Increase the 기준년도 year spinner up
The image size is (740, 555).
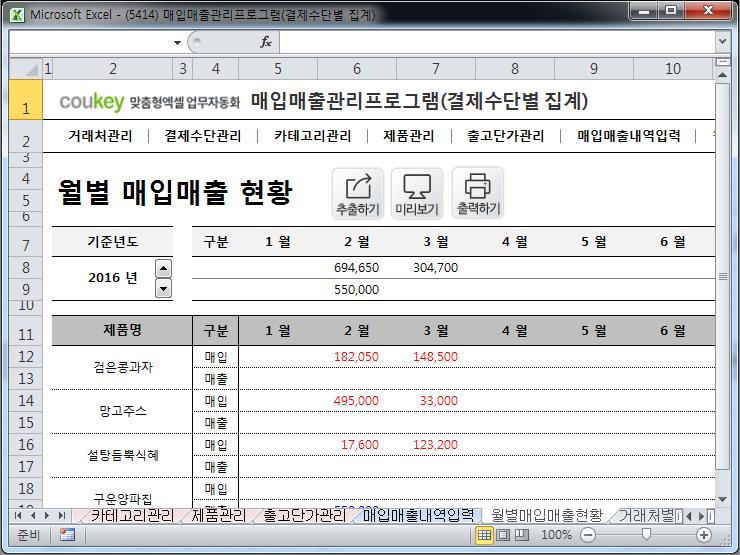tap(163, 269)
